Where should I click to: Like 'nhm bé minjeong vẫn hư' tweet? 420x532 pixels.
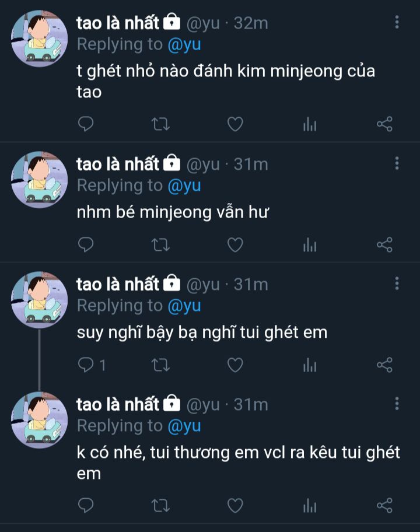click(235, 244)
